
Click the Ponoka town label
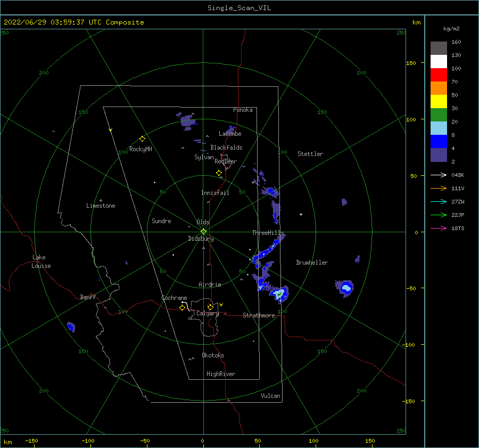243,110
